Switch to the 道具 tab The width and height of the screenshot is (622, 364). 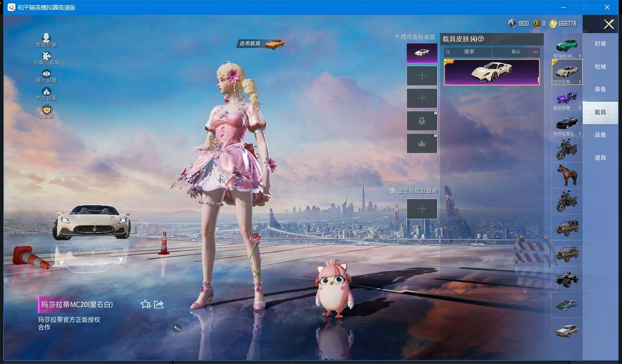(x=600, y=158)
